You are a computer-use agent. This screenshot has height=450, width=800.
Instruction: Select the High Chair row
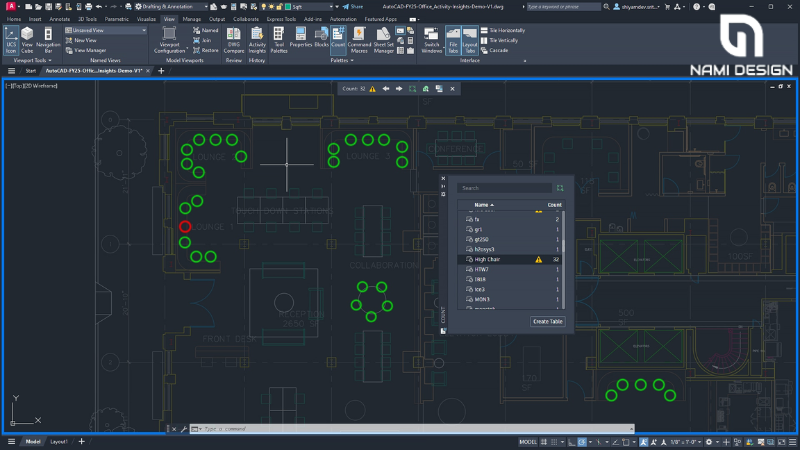tap(510, 259)
